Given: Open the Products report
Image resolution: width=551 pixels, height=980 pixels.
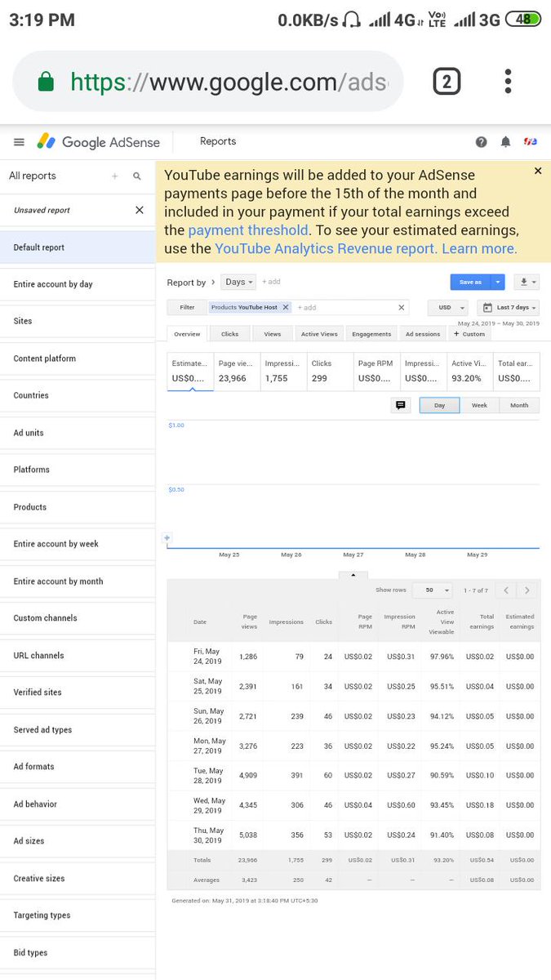Looking at the screenshot, I should pyautogui.click(x=78, y=507).
